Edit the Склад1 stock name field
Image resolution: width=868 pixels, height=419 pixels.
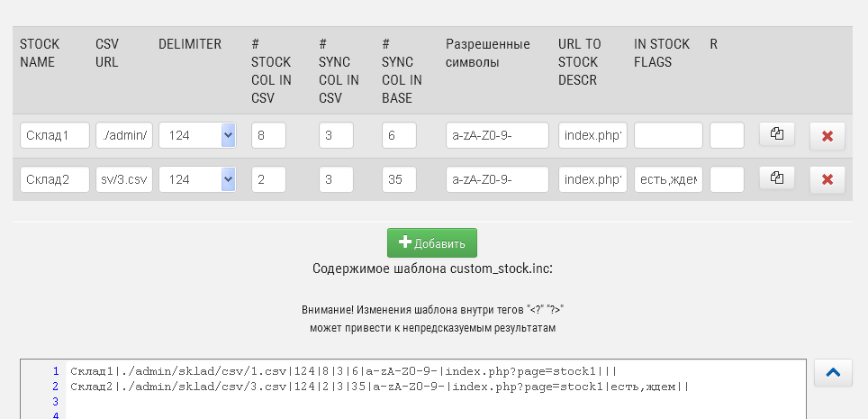click(55, 136)
